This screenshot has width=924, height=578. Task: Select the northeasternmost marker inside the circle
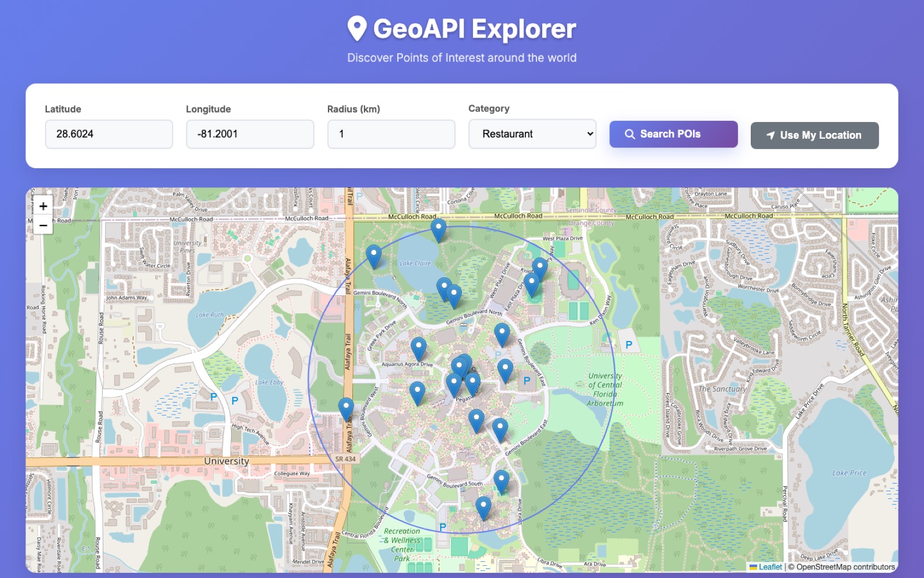[x=540, y=269]
